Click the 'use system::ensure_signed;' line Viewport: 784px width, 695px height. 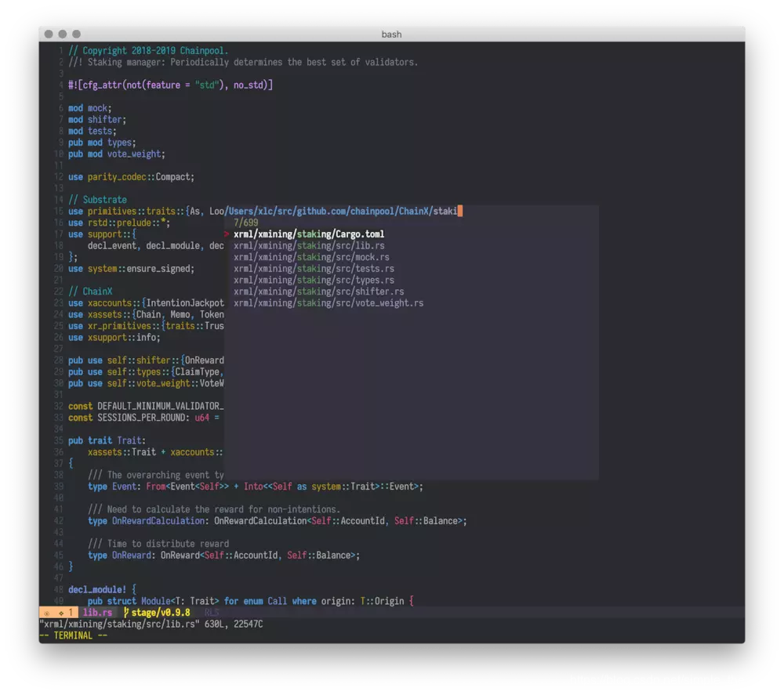coord(132,269)
